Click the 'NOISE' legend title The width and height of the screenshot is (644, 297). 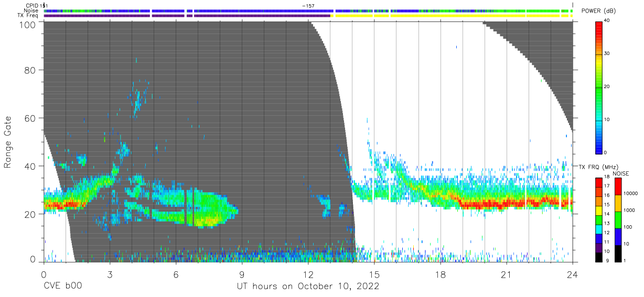point(621,173)
